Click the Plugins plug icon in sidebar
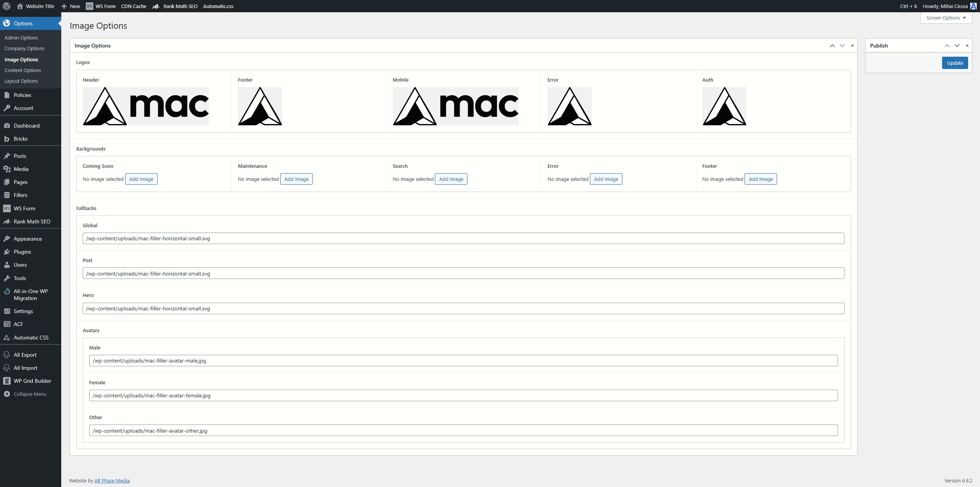Screen dimensions: 980x487 click(x=7, y=252)
